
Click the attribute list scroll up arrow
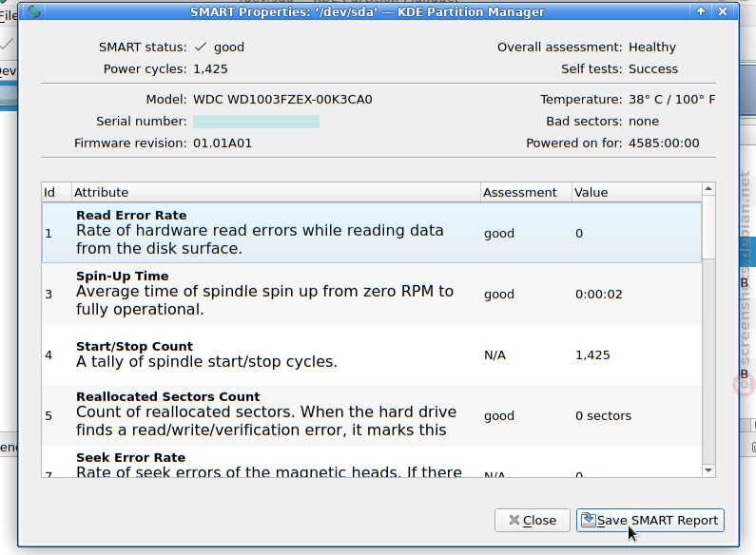coord(708,189)
